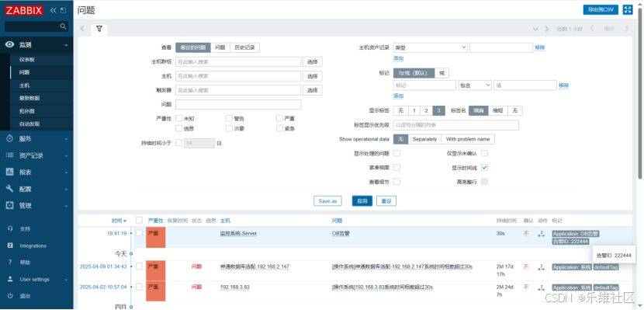Click the 移除 link beside host inventory
Viewport: 644px width, 310px height.
click(x=540, y=47)
